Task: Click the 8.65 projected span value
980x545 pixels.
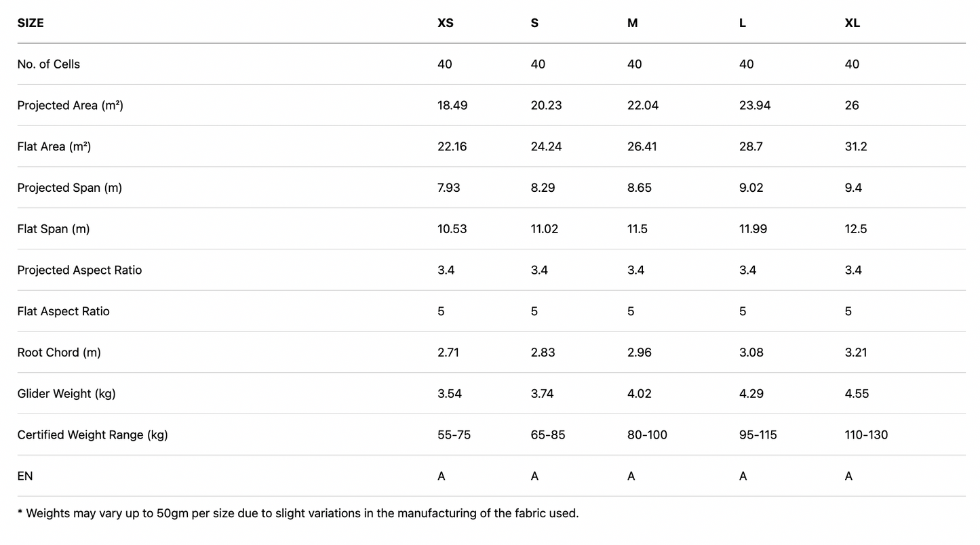Action: [x=640, y=188]
